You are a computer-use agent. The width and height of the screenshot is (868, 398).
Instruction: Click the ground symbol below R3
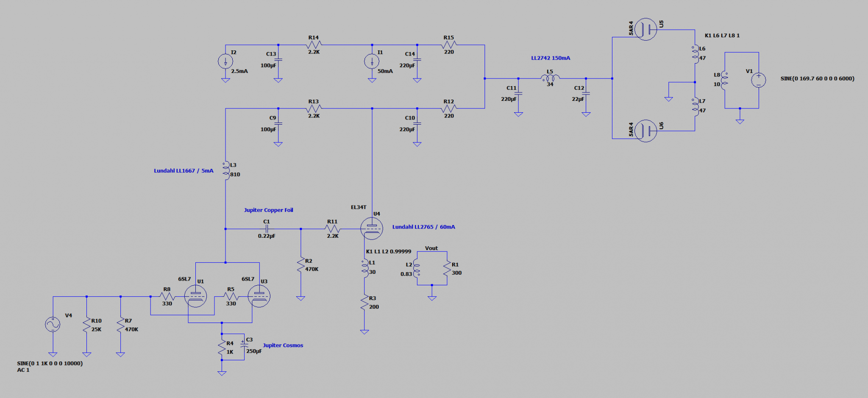364,332
